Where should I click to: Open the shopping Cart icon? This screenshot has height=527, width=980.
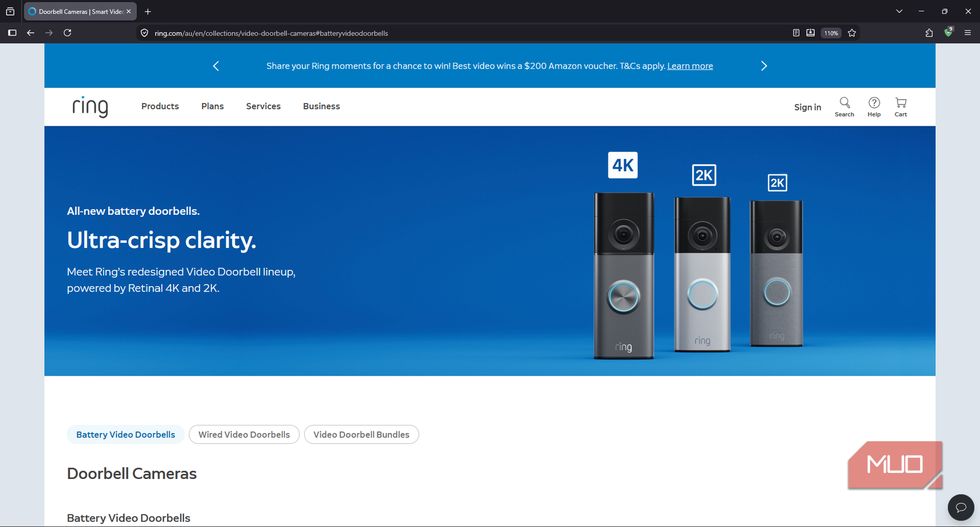900,107
